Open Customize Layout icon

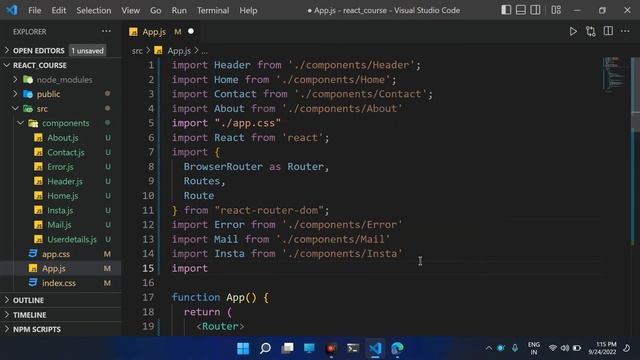556,10
